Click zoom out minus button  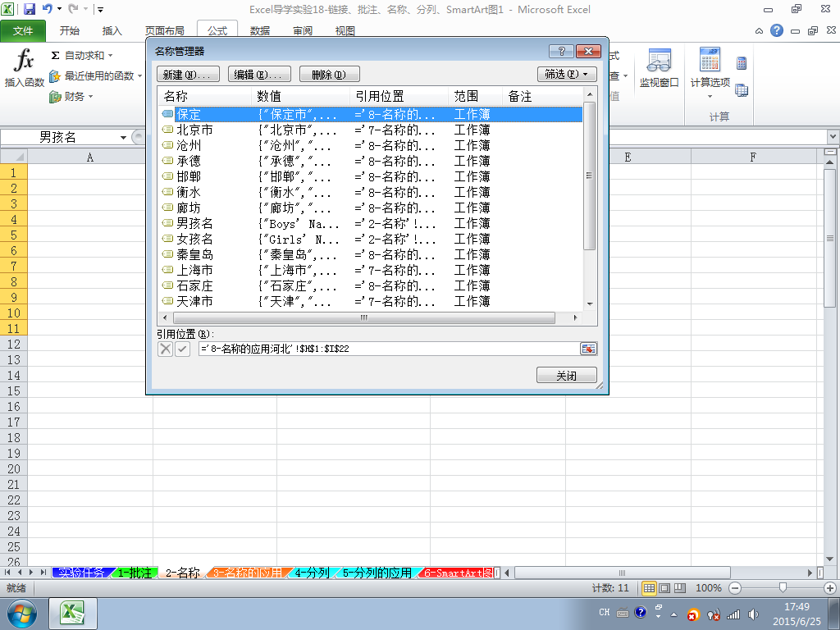tap(735, 588)
